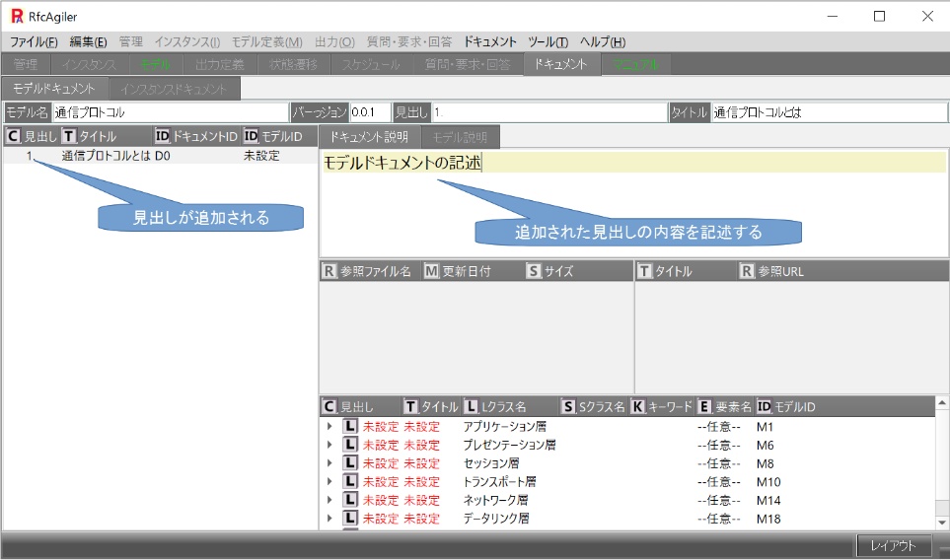Select the ドキュメント top tab
This screenshot has width=950, height=560.
[561, 64]
